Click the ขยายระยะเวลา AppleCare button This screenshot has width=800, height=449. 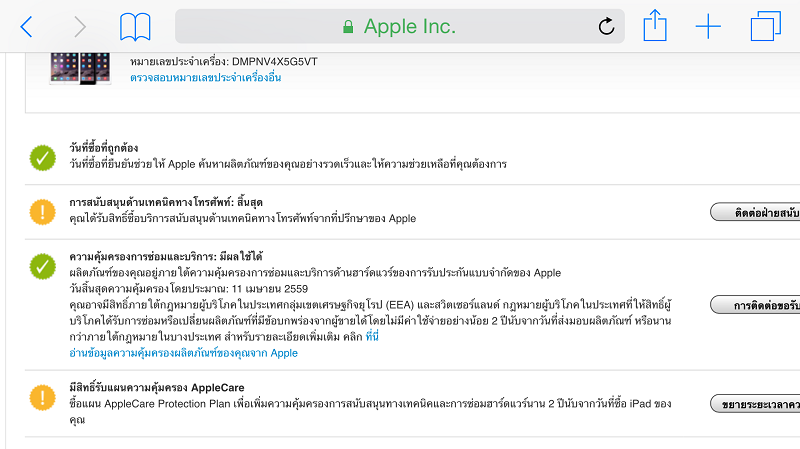pyautogui.click(x=755, y=404)
